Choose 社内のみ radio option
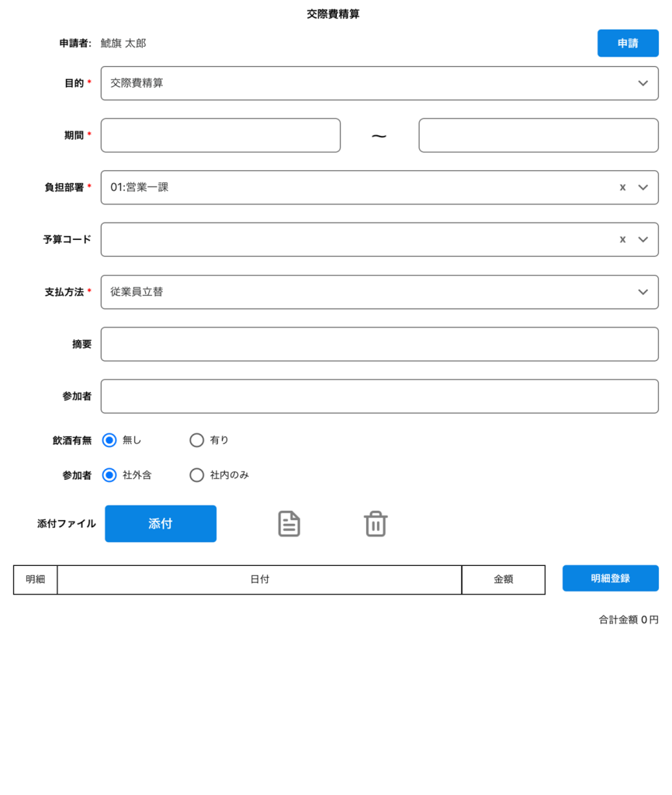Viewport: 672px width, 795px height. coord(197,475)
